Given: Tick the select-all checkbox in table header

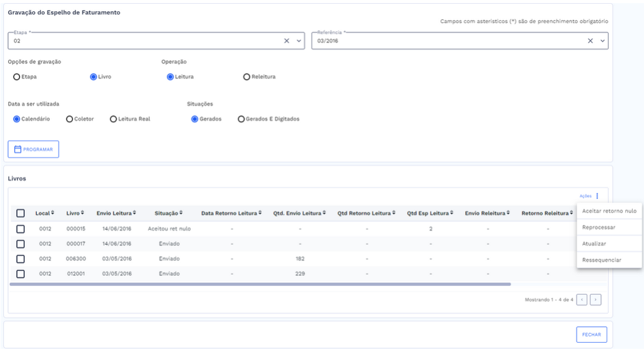Looking at the screenshot, I should click(21, 214).
